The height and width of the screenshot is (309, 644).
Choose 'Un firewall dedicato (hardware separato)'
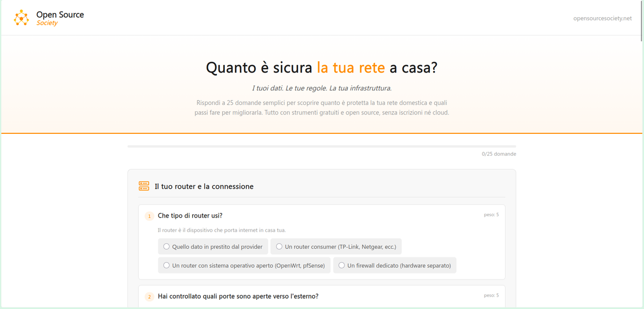pyautogui.click(x=395, y=265)
